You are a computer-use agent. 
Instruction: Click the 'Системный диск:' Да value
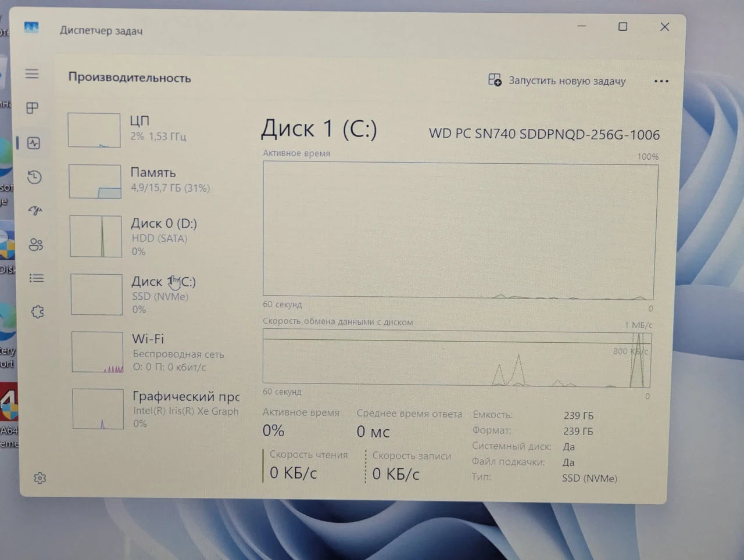[569, 447]
